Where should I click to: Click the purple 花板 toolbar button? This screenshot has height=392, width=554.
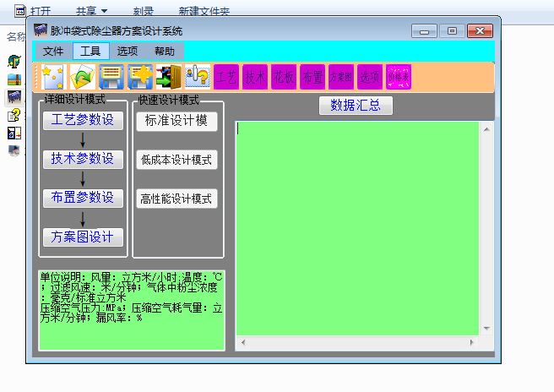tap(284, 77)
